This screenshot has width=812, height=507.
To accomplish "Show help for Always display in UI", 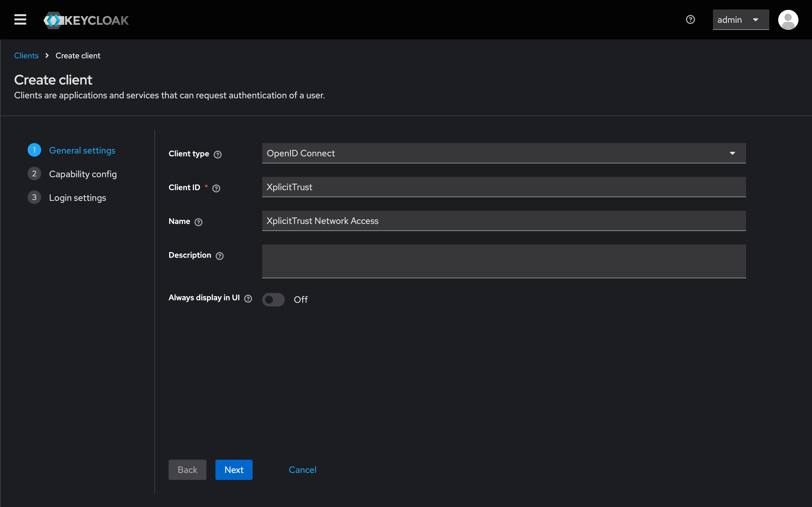I will [248, 299].
